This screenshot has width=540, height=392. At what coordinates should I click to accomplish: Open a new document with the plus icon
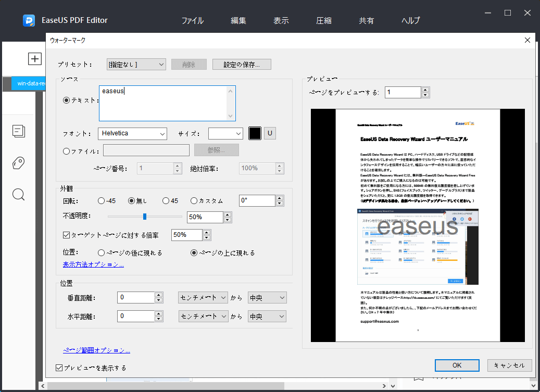pyautogui.click(x=34, y=58)
